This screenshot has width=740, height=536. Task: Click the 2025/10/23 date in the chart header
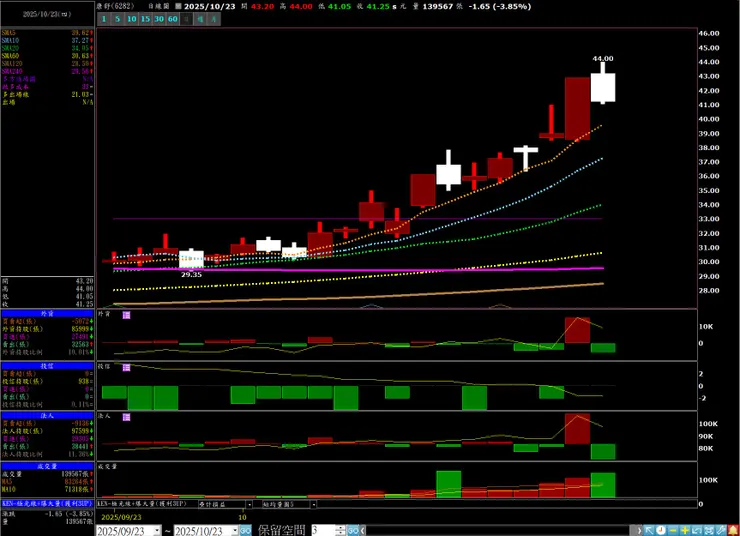tap(209, 6)
